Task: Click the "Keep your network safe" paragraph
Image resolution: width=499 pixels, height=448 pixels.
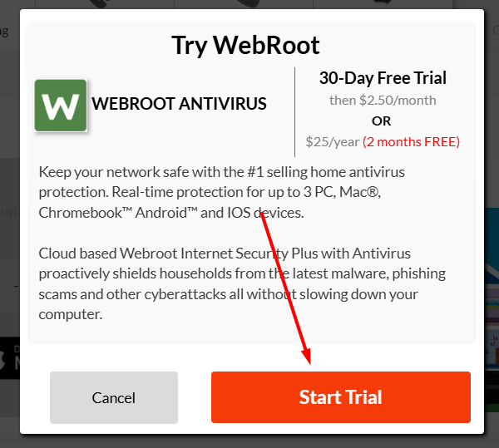Action: 221,192
